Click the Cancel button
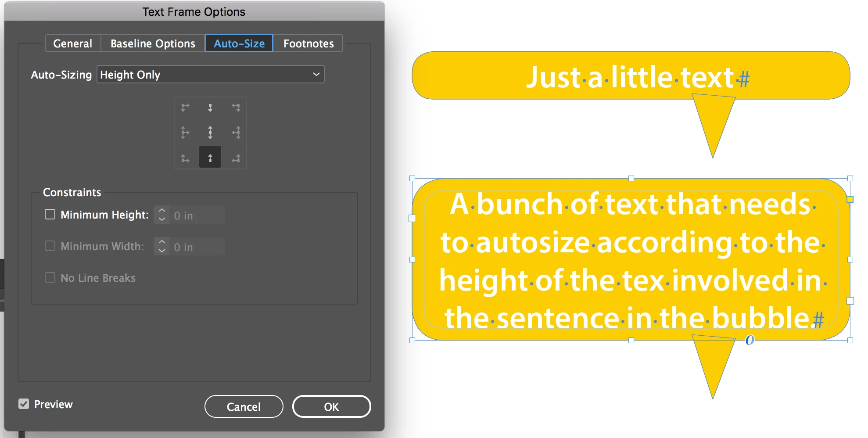Screen dimensions: 868x438 tap(244, 406)
